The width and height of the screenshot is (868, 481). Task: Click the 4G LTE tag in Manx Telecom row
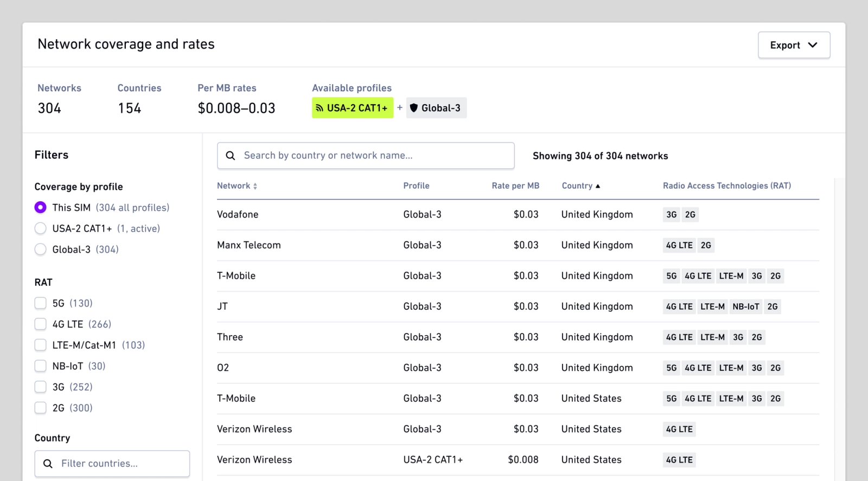pyautogui.click(x=679, y=245)
